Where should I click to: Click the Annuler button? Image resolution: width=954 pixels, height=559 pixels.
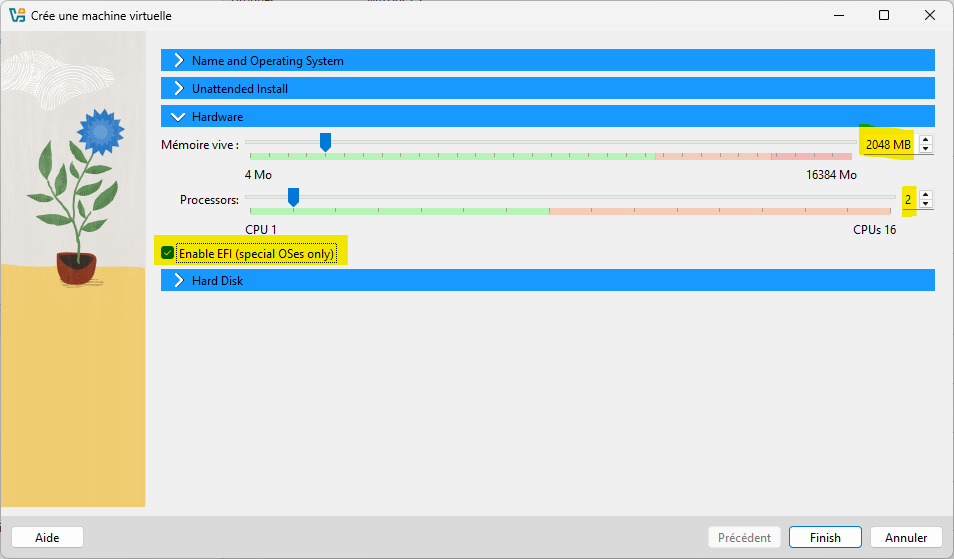pyautogui.click(x=906, y=538)
